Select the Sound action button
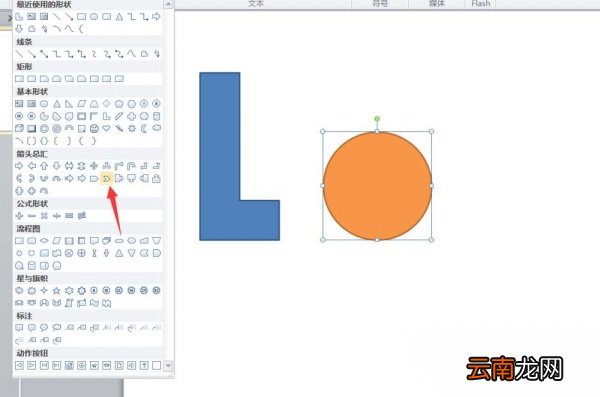 (x=132, y=365)
